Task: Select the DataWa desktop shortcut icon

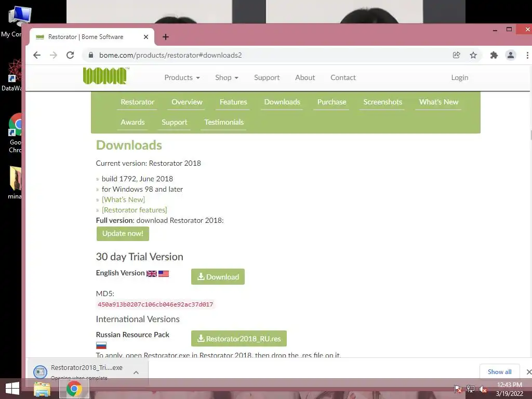Action: point(12,75)
